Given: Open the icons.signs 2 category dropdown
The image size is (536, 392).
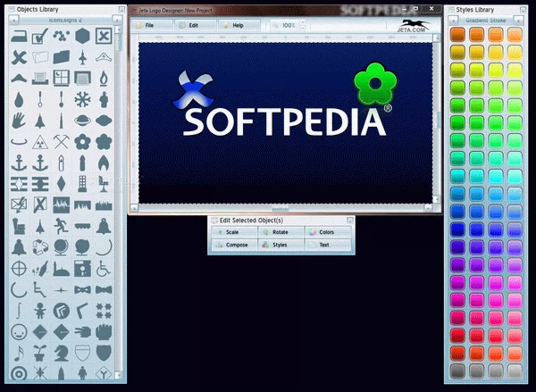Looking at the screenshot, I should point(61,17).
